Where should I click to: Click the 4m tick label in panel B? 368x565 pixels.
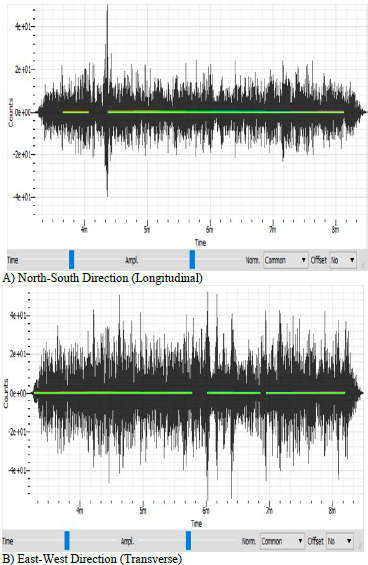(80, 511)
